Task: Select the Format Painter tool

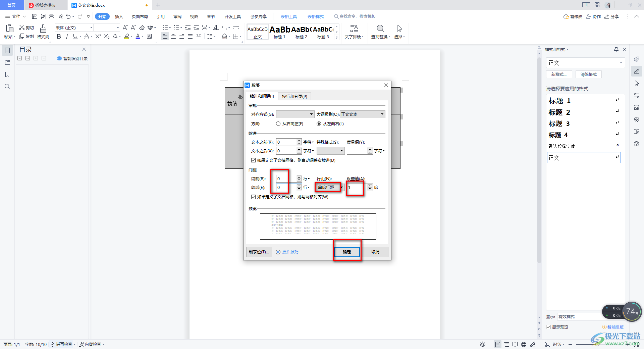Action: [x=43, y=32]
